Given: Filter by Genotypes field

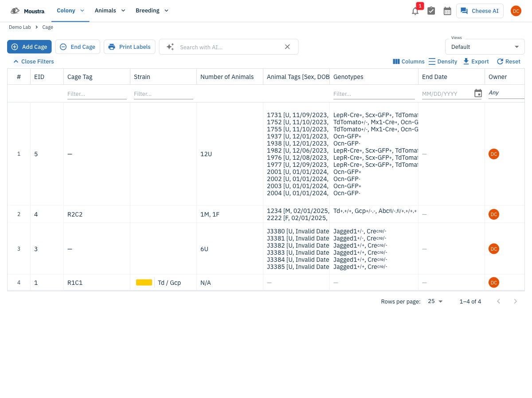Looking at the screenshot, I should [374, 94].
